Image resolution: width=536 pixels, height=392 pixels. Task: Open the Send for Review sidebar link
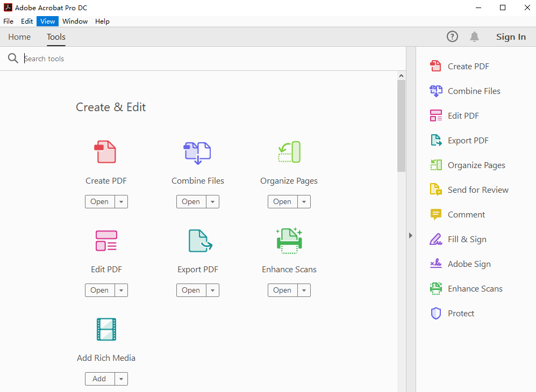[478, 190]
